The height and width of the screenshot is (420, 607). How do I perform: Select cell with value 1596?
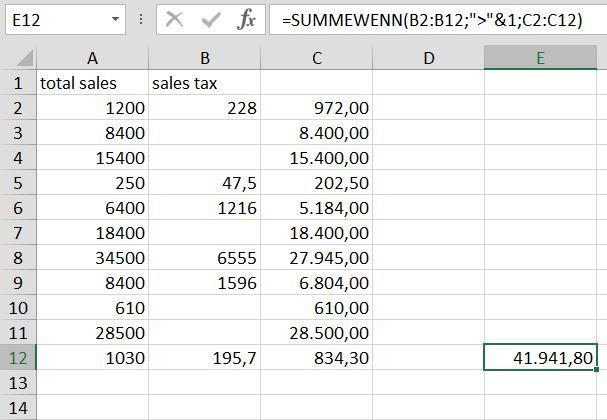point(205,283)
